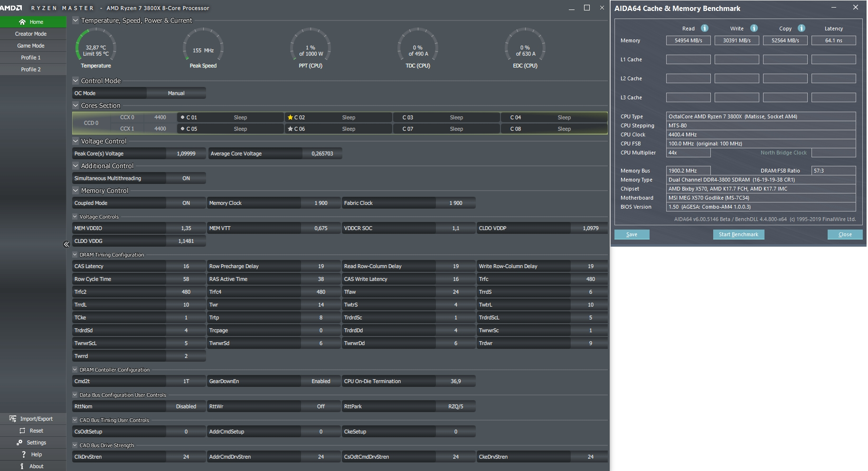Select Profile 2
The width and height of the screenshot is (868, 471).
coord(33,69)
